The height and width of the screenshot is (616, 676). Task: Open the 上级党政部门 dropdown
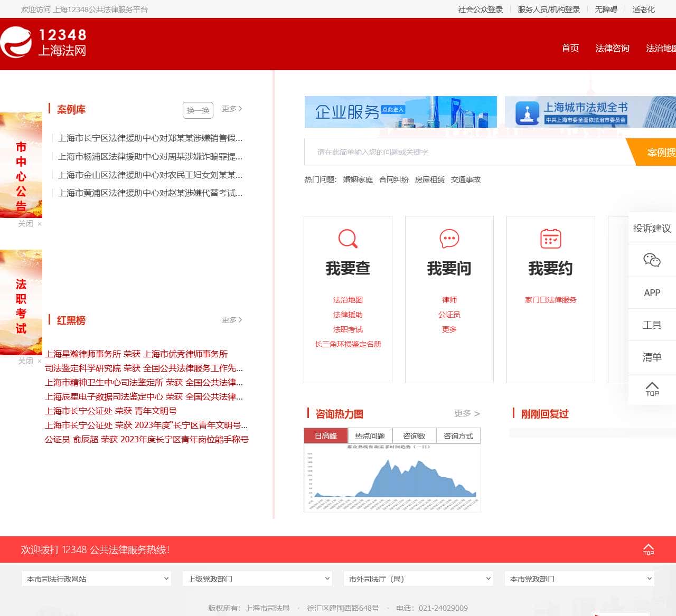tap(257, 579)
